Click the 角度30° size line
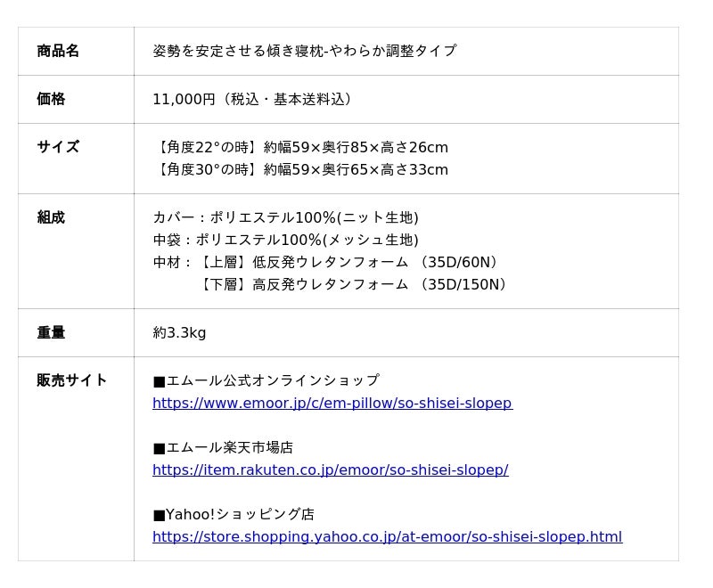 [x=300, y=170]
